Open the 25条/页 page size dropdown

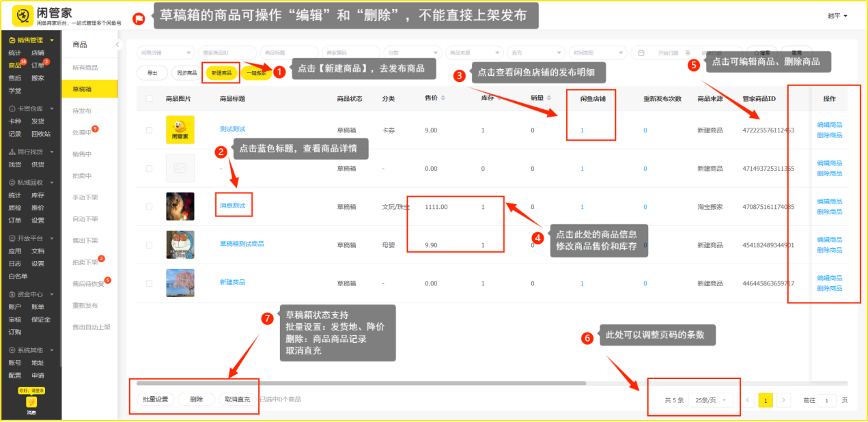(710, 400)
